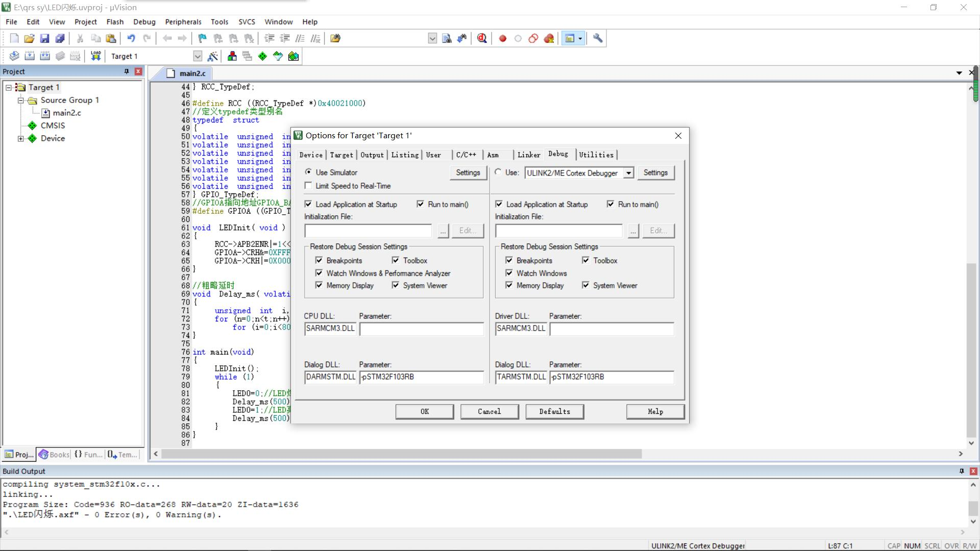Switch to the Utilities tab
Viewport: 980px width, 551px height.
pyautogui.click(x=596, y=155)
